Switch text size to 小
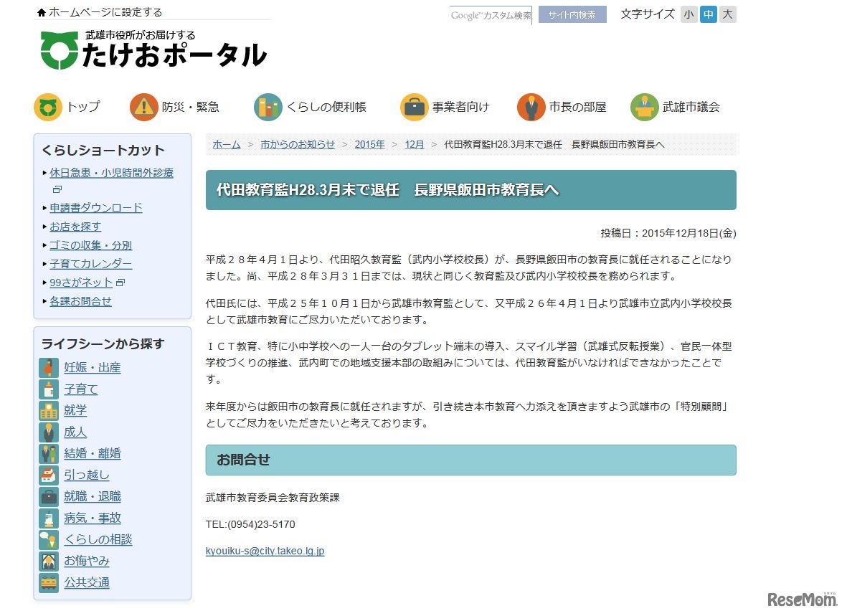Image resolution: width=847 pixels, height=616 pixels. [x=688, y=14]
